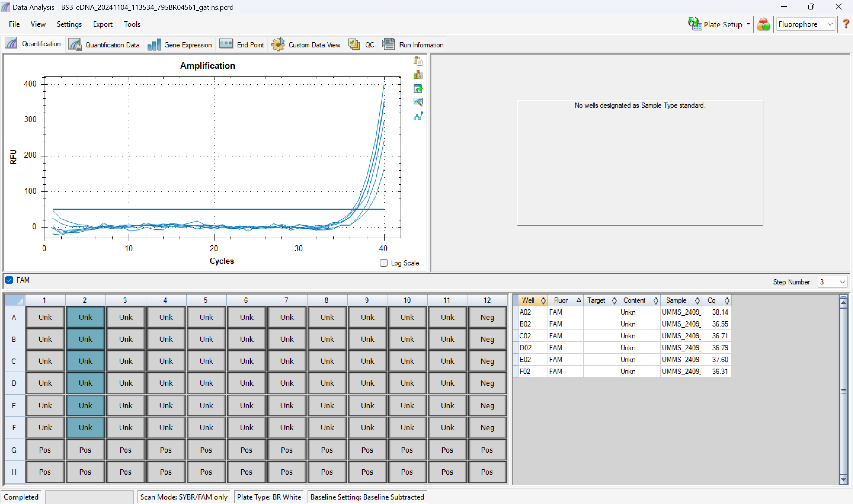
Task: Click the red-yellow-green spheres toolbar icon
Action: point(763,25)
